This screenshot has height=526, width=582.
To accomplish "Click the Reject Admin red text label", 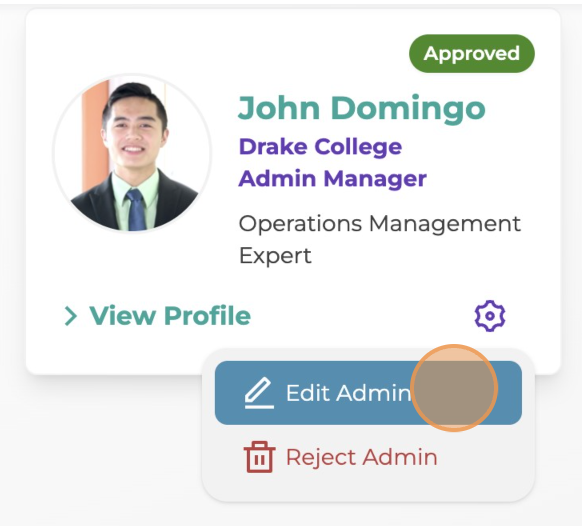I will 362,457.
